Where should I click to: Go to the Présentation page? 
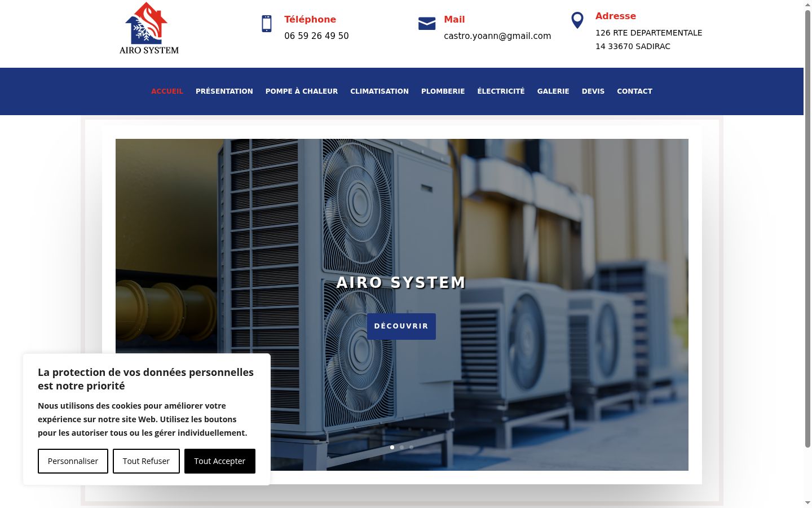point(224,91)
